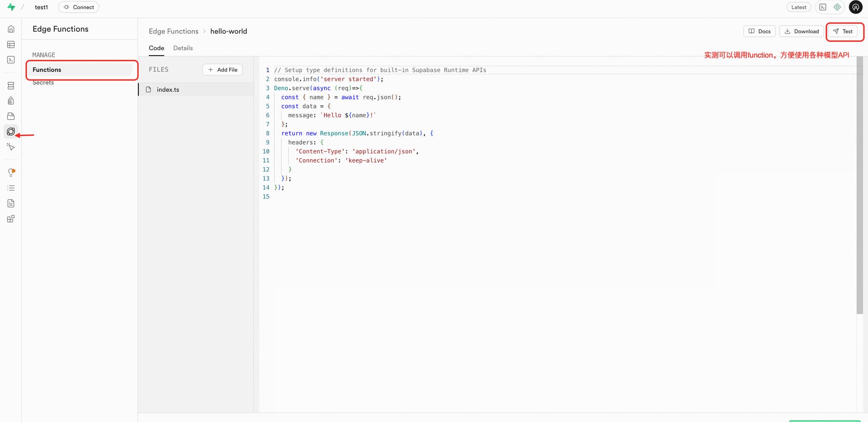The width and height of the screenshot is (868, 422).
Task: Click the Test function button
Action: tap(843, 31)
